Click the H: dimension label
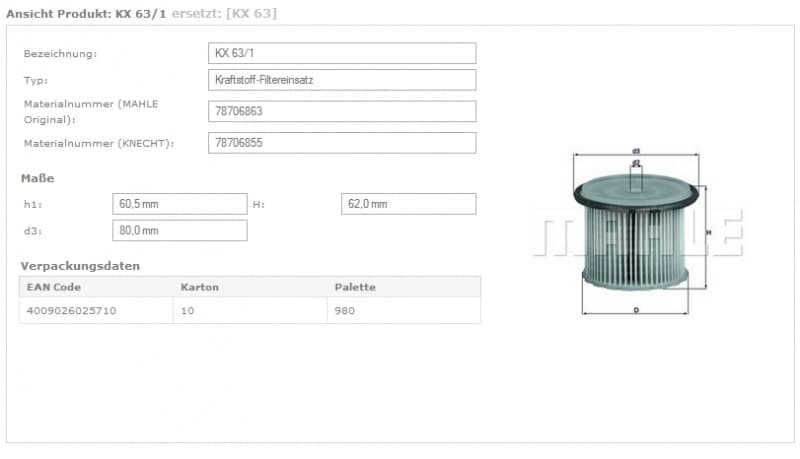 click(x=259, y=205)
